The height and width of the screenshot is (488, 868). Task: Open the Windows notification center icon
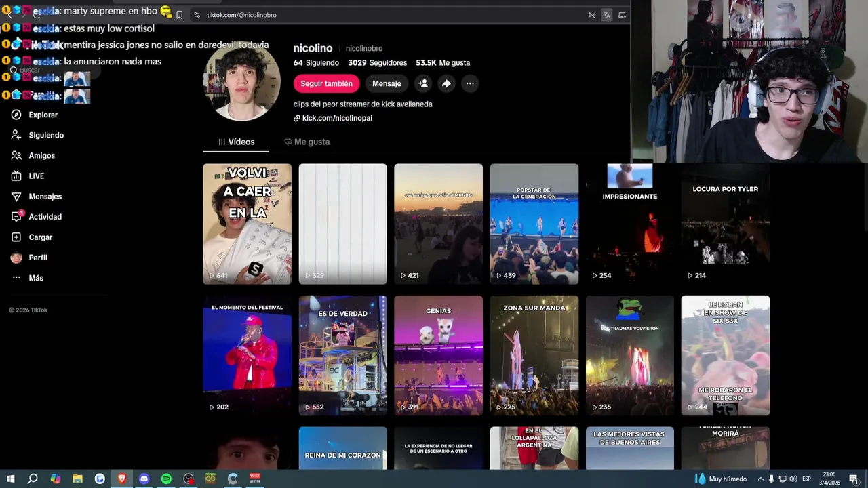click(x=854, y=479)
